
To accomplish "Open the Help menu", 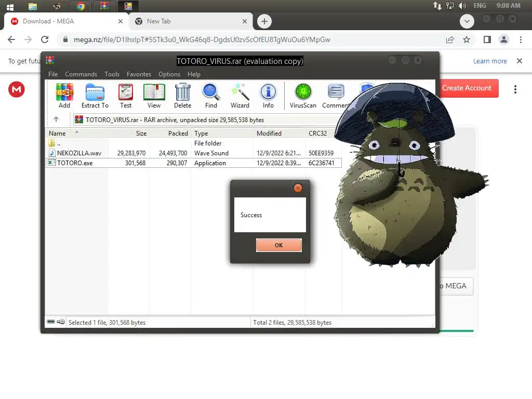I will point(194,74).
